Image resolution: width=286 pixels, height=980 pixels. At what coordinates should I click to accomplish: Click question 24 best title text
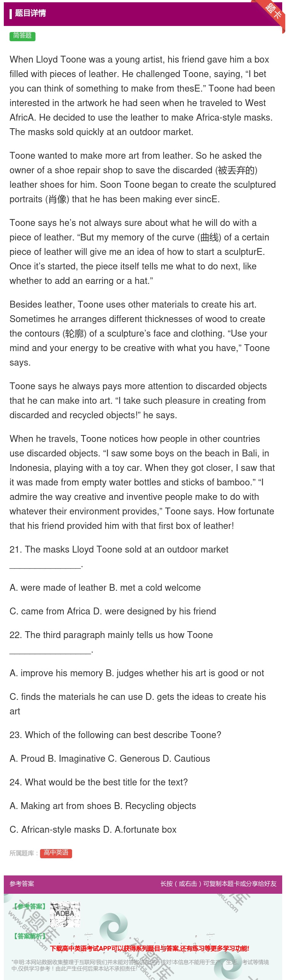[x=99, y=782]
